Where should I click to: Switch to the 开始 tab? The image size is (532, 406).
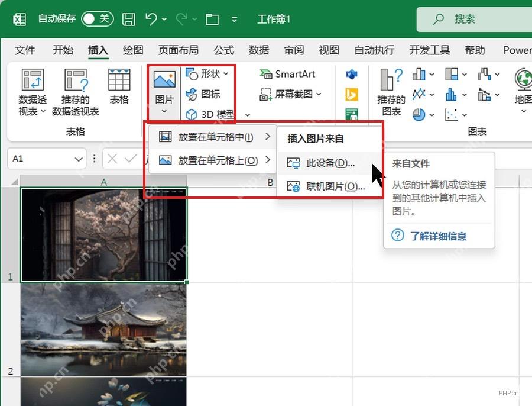pos(63,50)
